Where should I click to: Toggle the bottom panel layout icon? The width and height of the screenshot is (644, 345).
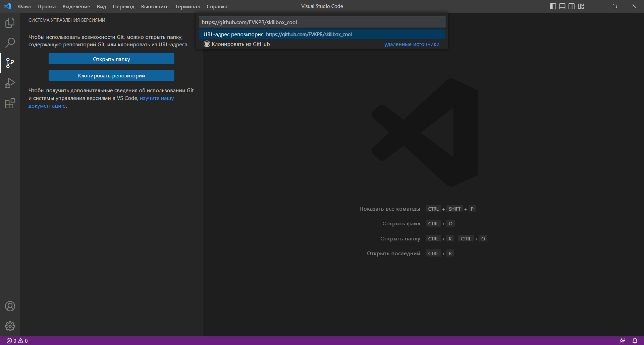(x=562, y=6)
